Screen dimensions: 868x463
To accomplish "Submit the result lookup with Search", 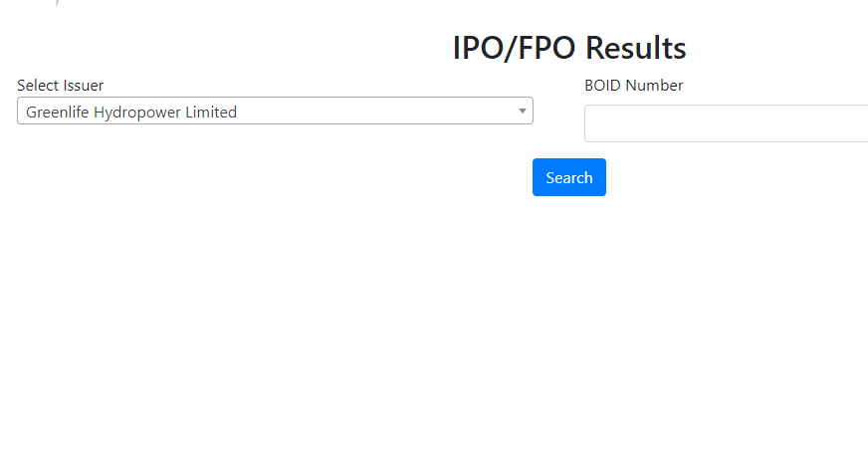I will [x=569, y=177].
